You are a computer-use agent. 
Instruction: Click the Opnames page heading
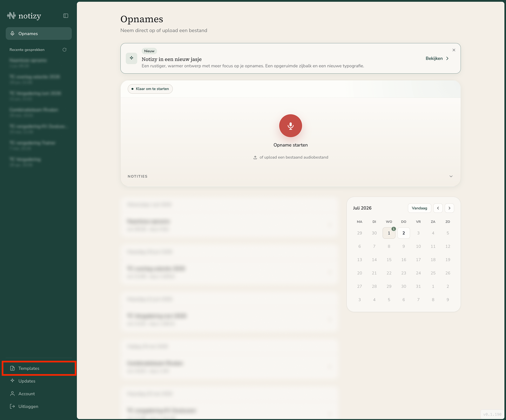click(142, 19)
